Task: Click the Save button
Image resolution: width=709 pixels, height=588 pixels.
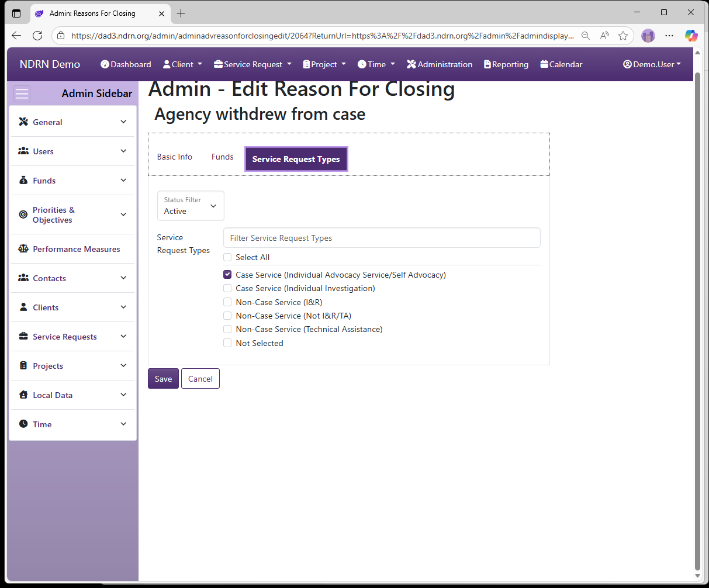Action: 163,379
